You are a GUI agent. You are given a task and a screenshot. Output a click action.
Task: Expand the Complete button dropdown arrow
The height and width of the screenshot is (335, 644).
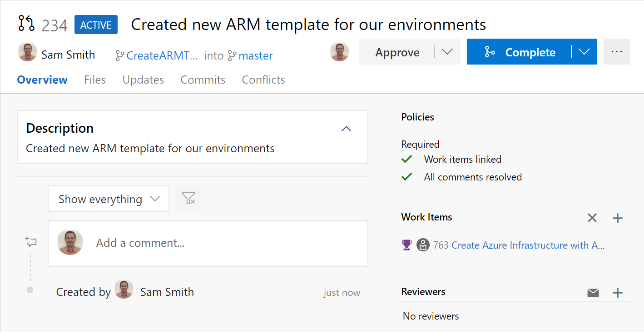click(x=584, y=52)
